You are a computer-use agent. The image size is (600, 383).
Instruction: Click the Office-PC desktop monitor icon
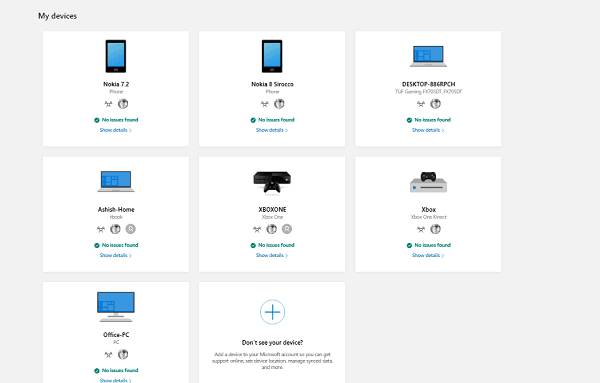pos(116,307)
